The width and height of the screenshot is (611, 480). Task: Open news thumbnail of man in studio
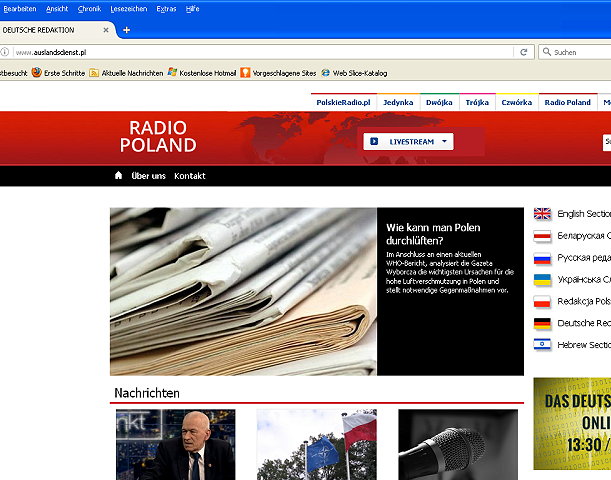(x=176, y=445)
